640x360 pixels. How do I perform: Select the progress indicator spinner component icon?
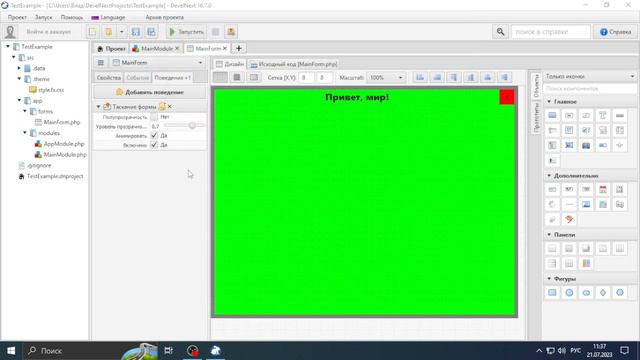[x=552, y=204]
